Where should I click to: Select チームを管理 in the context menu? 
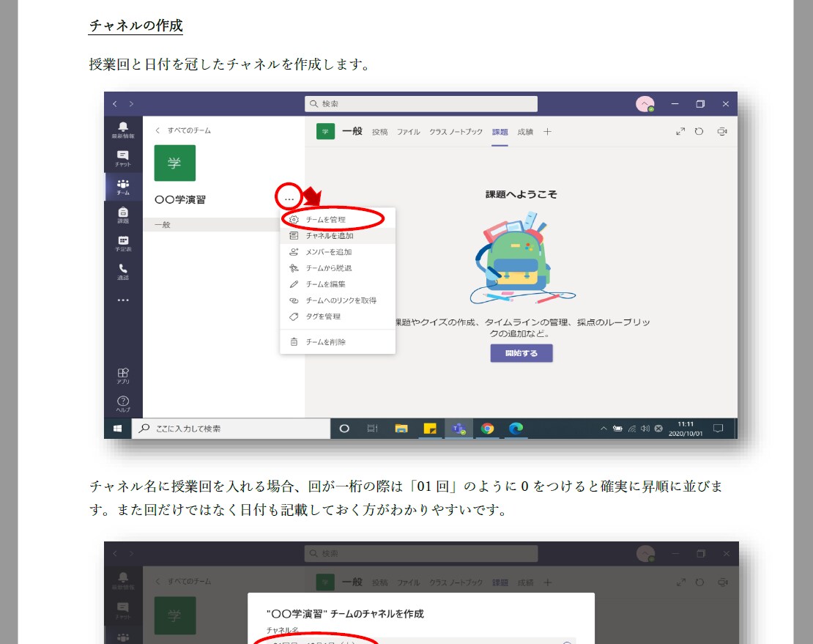(x=325, y=220)
